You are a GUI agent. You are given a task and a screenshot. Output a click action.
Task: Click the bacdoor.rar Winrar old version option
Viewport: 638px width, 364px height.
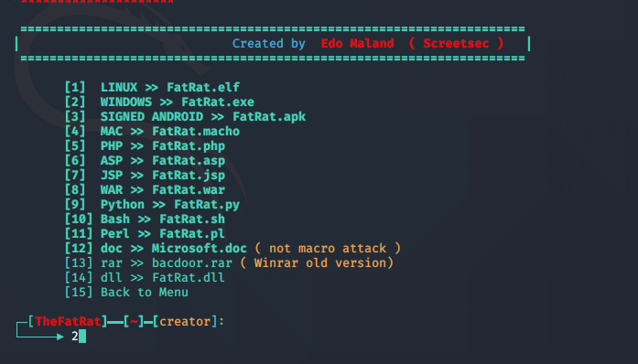tap(229, 263)
